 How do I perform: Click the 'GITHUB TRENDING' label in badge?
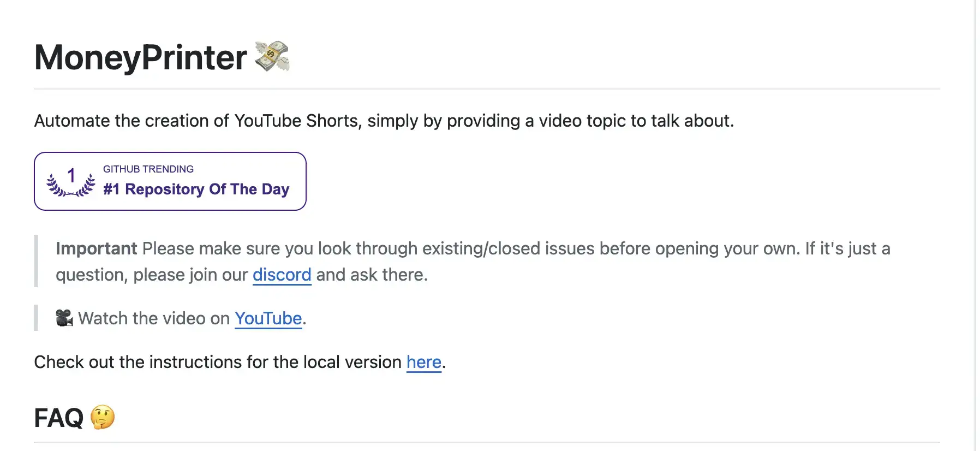(148, 169)
